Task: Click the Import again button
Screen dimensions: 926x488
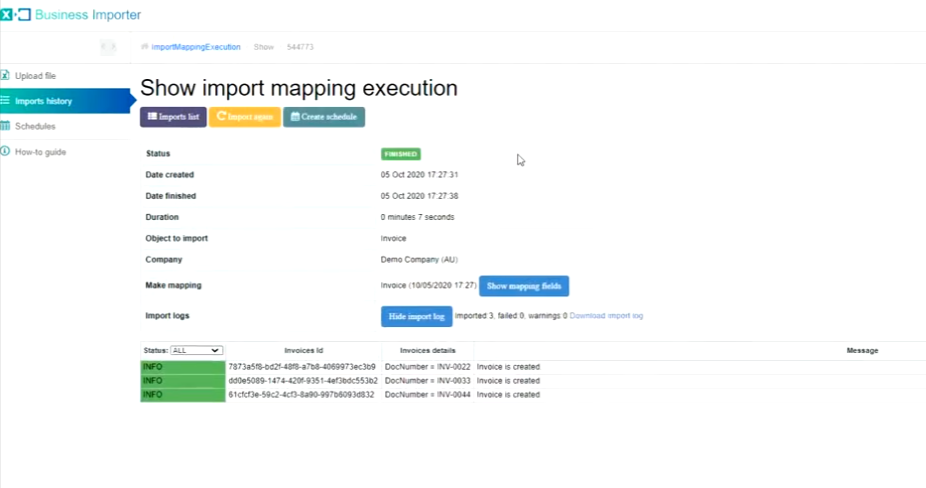Action: coord(244,117)
